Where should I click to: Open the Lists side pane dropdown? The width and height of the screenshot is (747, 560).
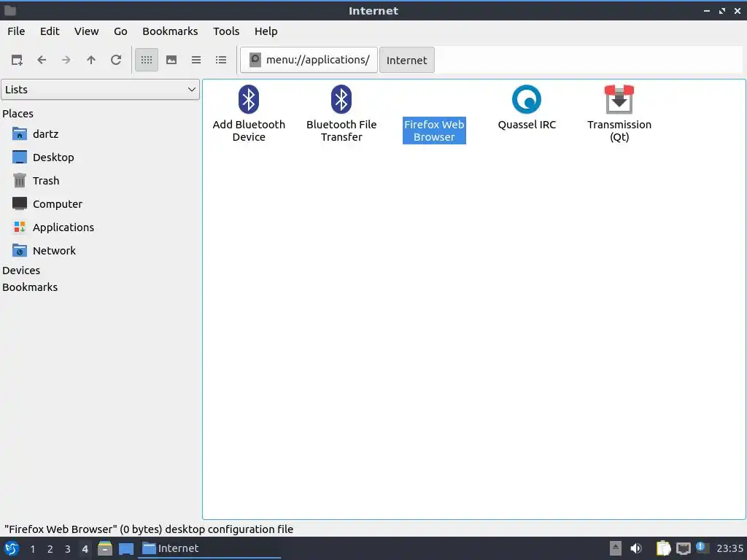coord(101,90)
